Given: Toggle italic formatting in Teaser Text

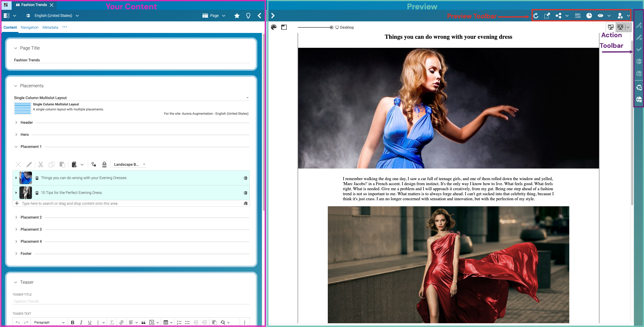Looking at the screenshot, I should [x=81, y=322].
